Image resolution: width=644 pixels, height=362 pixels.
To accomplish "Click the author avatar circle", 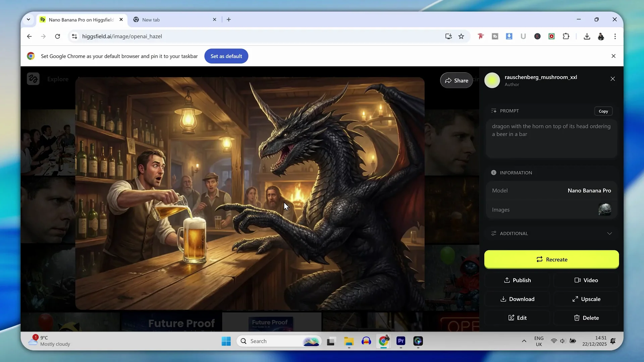I will [x=492, y=80].
